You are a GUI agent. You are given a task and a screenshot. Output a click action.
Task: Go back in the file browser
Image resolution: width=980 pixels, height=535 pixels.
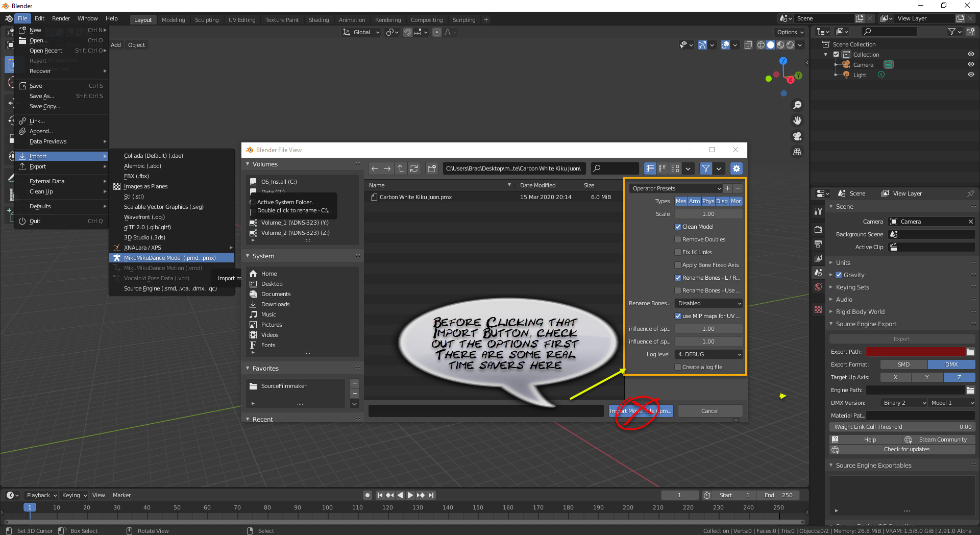coord(375,168)
